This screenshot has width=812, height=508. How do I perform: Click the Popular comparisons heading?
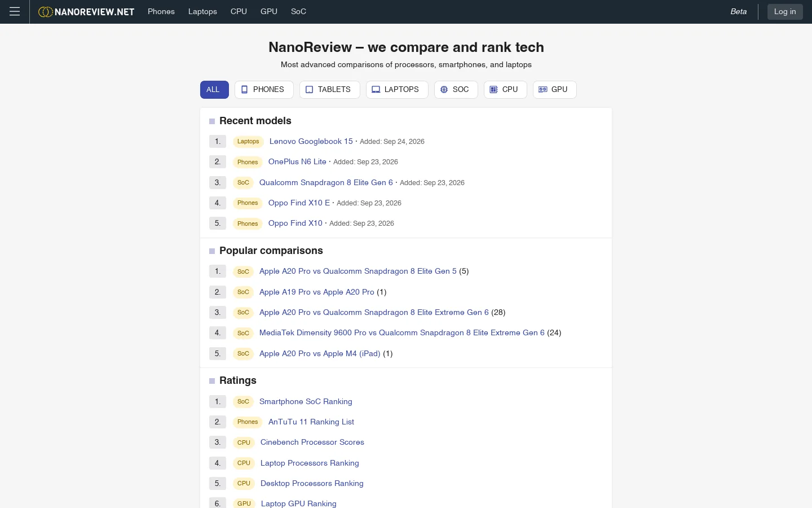point(271,251)
